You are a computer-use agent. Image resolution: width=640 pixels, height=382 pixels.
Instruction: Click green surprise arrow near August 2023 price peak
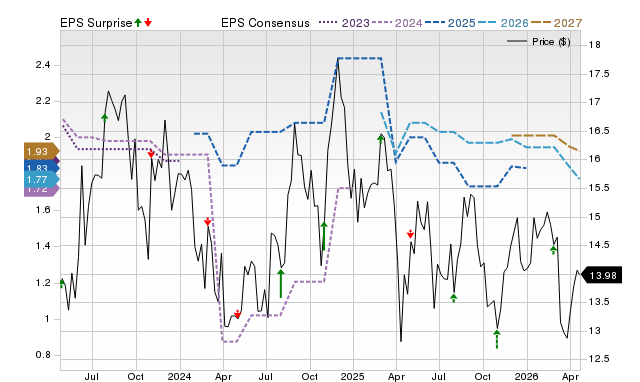(x=104, y=118)
